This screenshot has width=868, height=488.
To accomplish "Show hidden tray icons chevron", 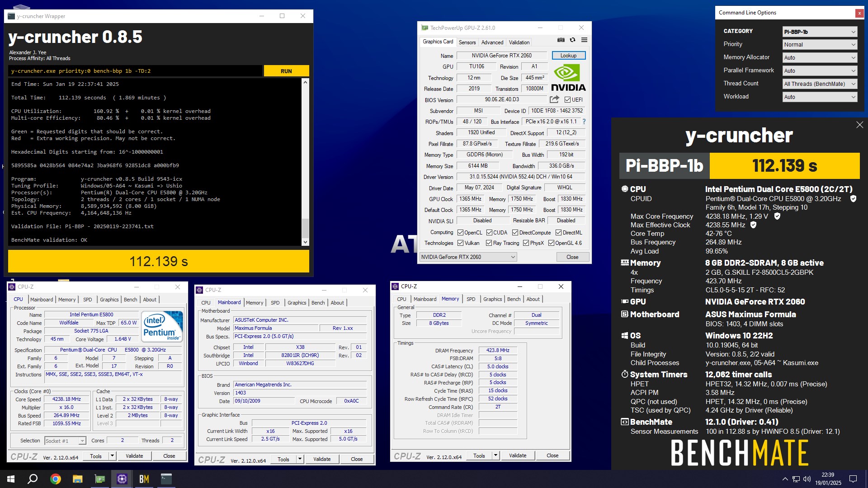I will click(x=785, y=479).
